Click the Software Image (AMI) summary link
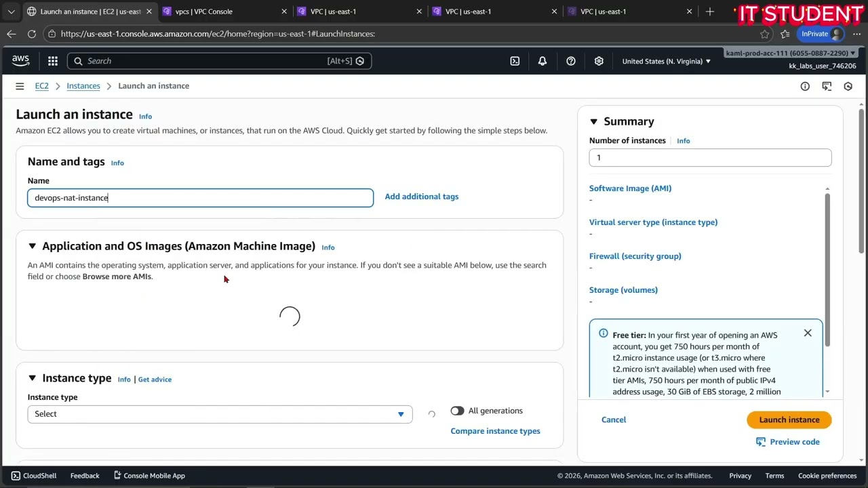Image resolution: width=868 pixels, height=488 pixels. tap(630, 188)
